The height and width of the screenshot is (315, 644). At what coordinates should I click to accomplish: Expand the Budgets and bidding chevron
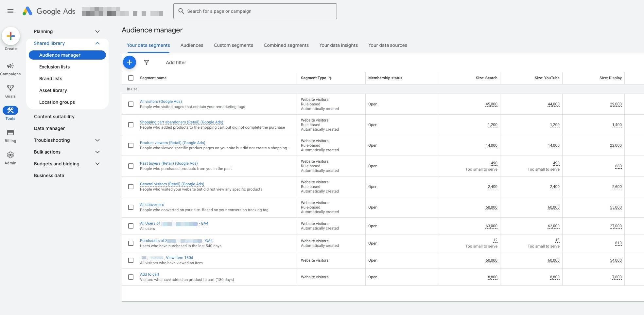(97, 164)
